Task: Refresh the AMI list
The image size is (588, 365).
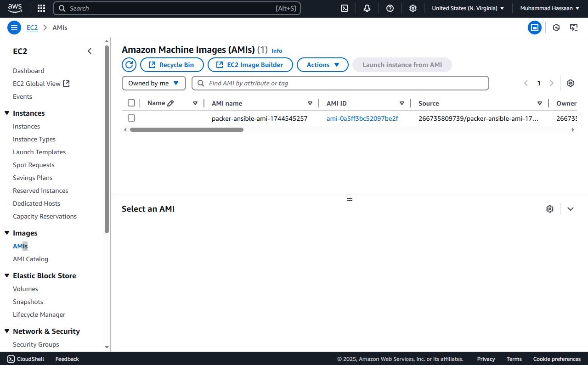Action: pos(129,65)
